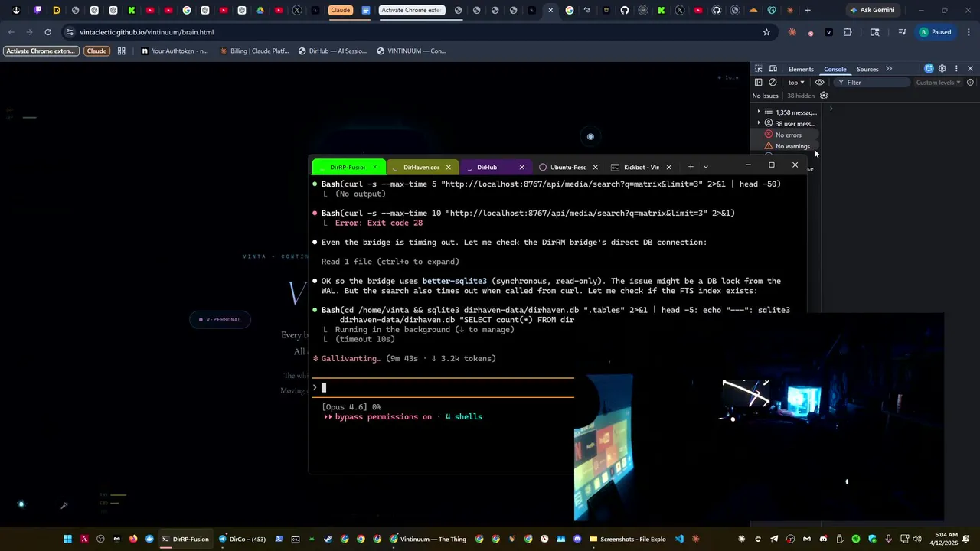Switch to the 'Claude' labeled browser tab
This screenshot has height=551, width=980.
(341, 10)
